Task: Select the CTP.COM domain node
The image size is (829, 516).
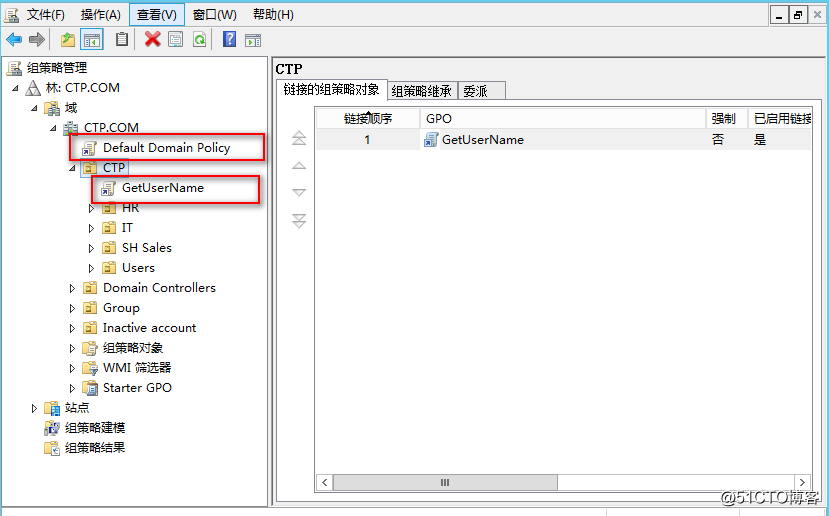Action: pos(111,127)
